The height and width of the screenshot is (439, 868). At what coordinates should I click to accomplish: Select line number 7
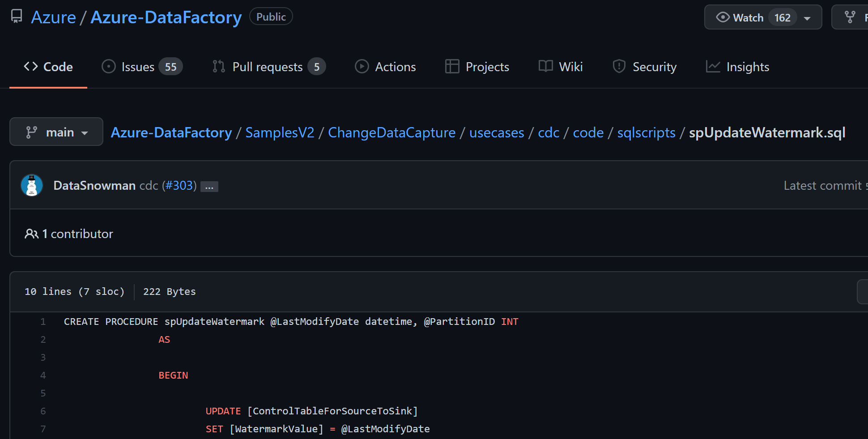[x=43, y=429]
